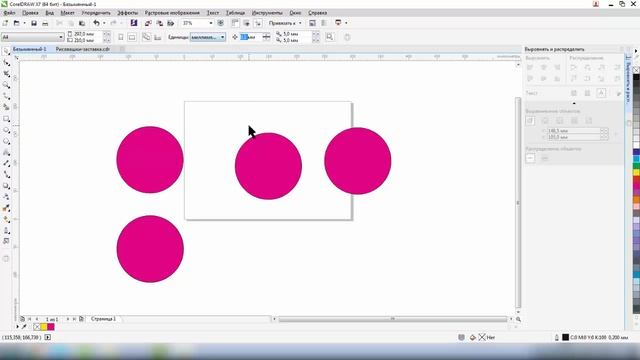Viewport: 640px width, 360px height.
Task: Switch page to portrait orientation
Action: click(121, 37)
